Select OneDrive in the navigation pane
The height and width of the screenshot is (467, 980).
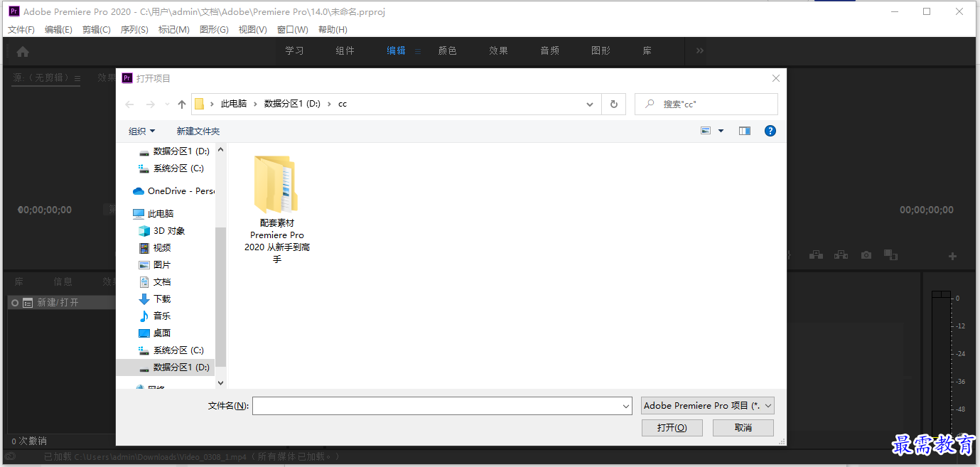click(173, 191)
